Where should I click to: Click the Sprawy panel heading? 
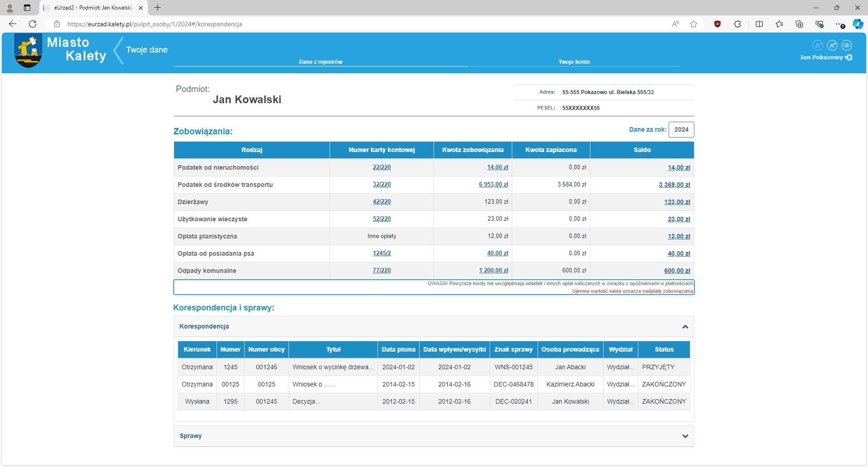pos(191,436)
